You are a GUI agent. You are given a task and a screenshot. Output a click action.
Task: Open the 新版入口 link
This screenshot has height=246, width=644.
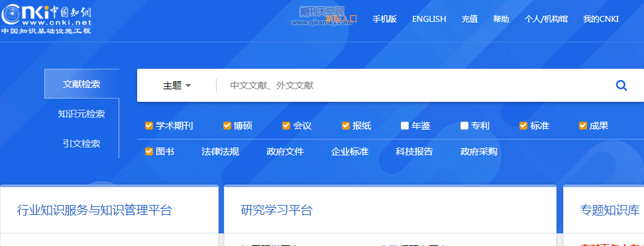pos(341,19)
